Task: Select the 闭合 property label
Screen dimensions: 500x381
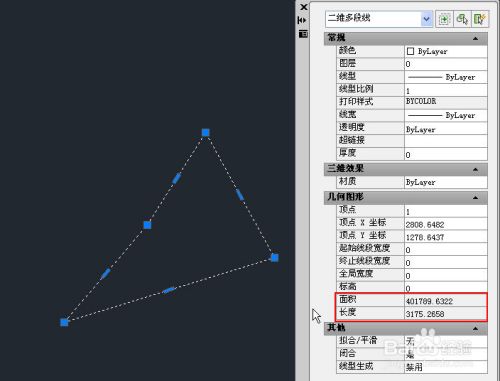Action: tap(347, 353)
